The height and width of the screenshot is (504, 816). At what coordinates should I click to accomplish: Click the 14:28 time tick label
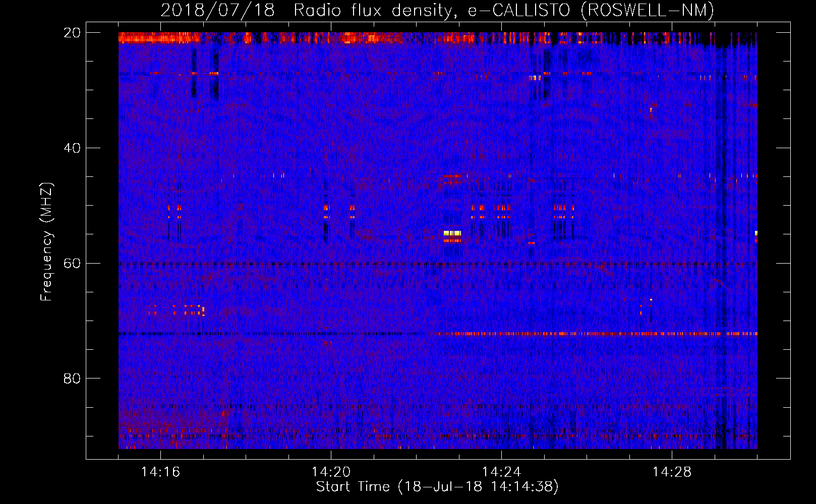pyautogui.click(x=672, y=472)
